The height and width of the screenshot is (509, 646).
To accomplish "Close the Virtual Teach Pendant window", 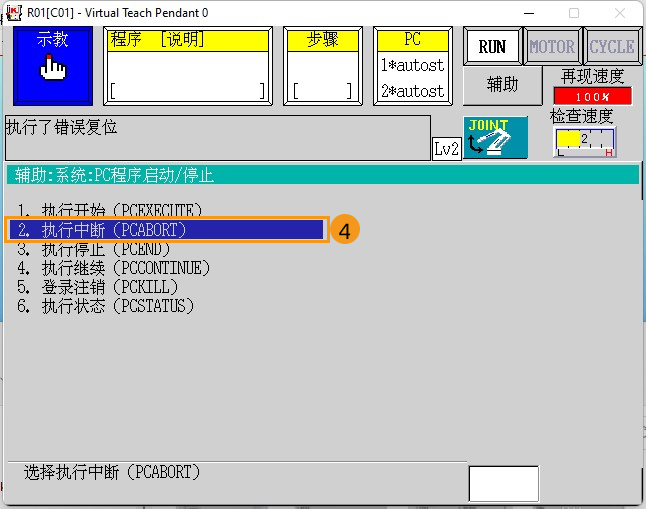I will (x=620, y=13).
